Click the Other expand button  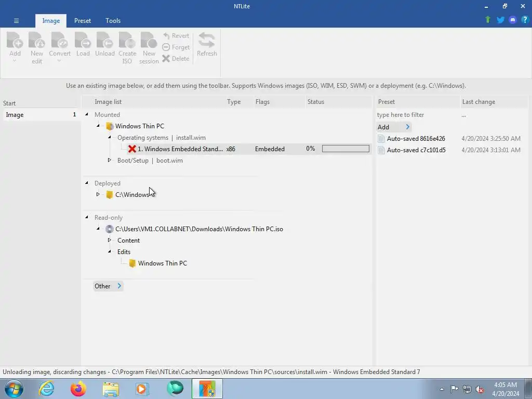tap(108, 286)
